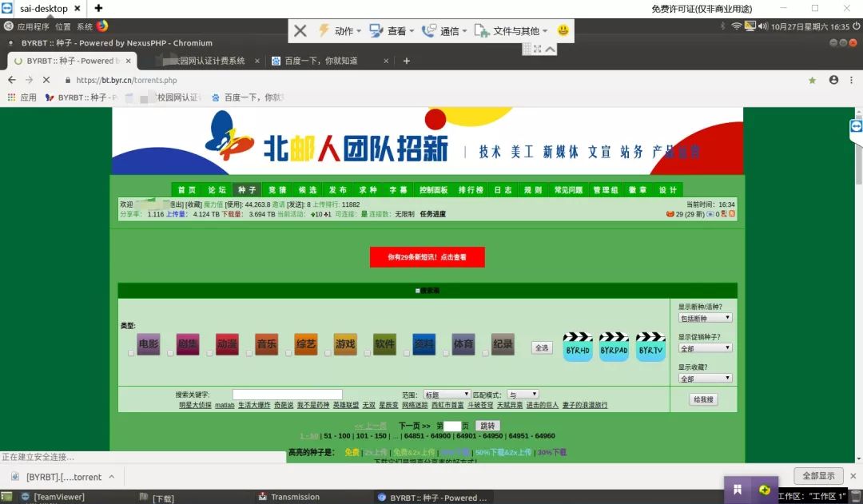This screenshot has width=863, height=504.
Task: Open the 显示收藏 dropdown
Action: (705, 379)
